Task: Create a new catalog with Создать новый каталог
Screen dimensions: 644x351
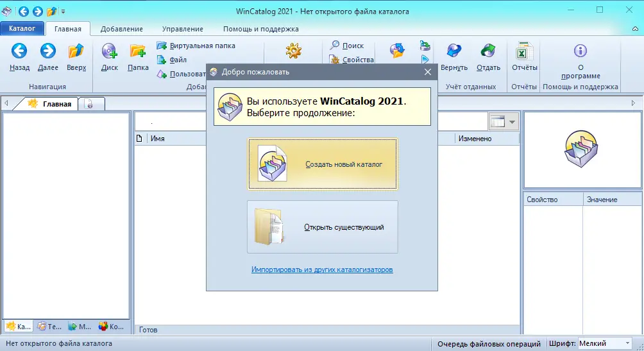Action: 323,164
